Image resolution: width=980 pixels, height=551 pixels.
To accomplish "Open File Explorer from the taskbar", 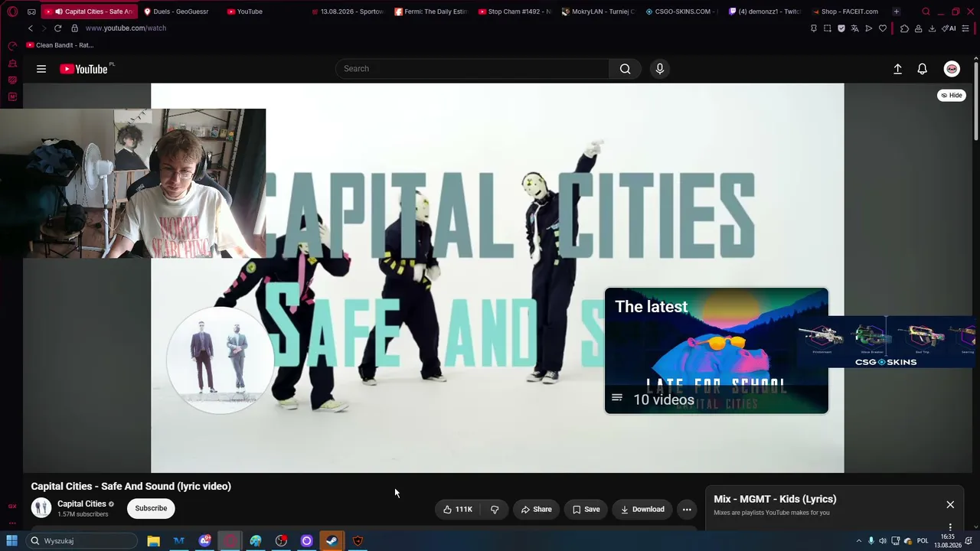I will pos(153,541).
